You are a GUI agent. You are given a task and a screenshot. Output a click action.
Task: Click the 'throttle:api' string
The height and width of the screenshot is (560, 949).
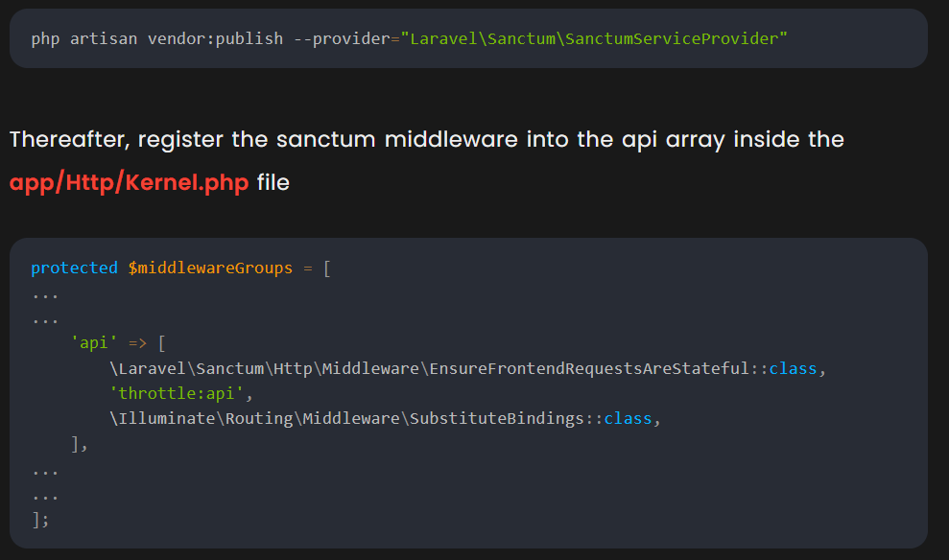(x=179, y=393)
